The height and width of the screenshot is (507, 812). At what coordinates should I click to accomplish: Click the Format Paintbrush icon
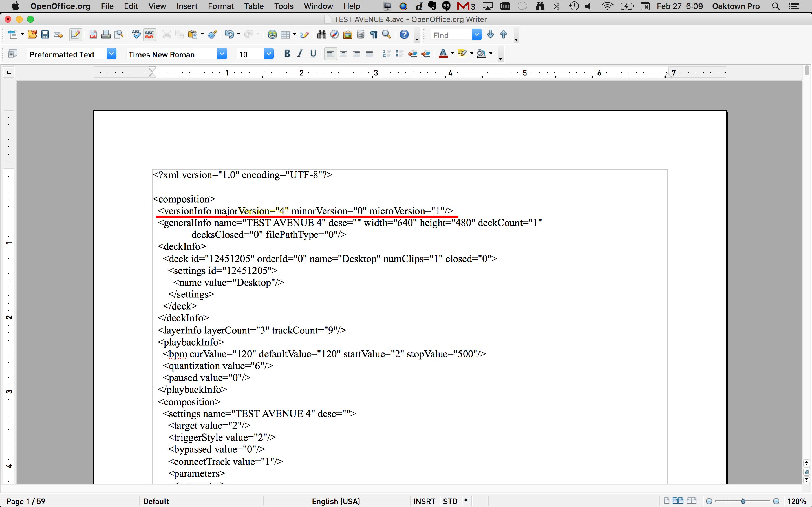point(212,35)
